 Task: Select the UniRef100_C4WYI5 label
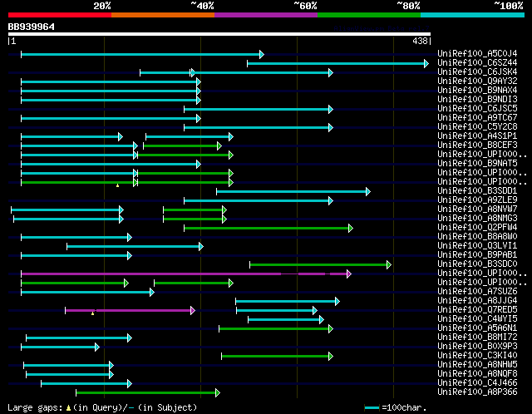pos(477,319)
